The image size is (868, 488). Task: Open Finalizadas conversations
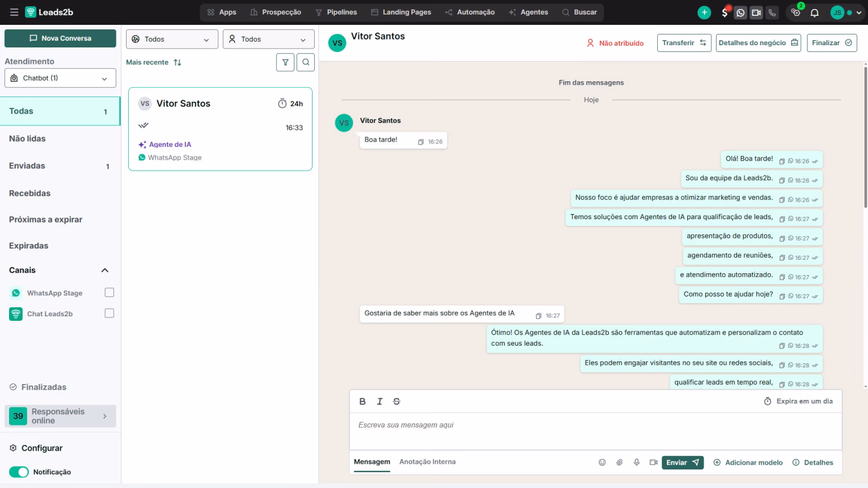38,387
